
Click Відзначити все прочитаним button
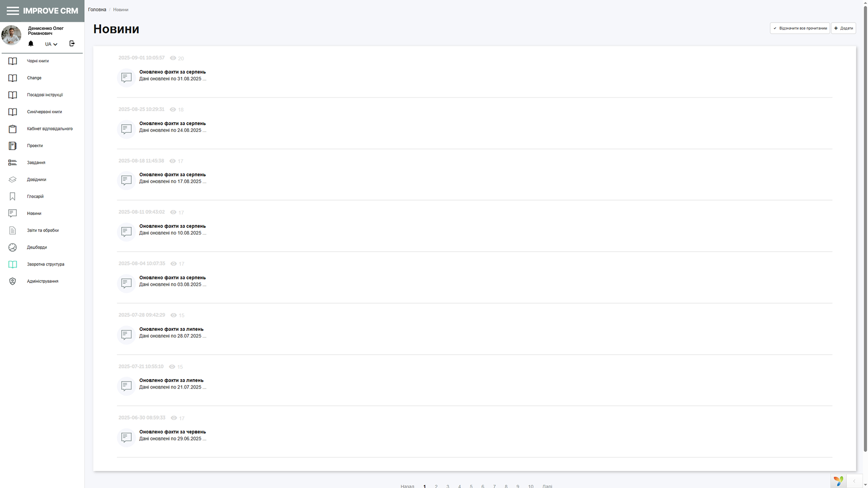coord(800,28)
